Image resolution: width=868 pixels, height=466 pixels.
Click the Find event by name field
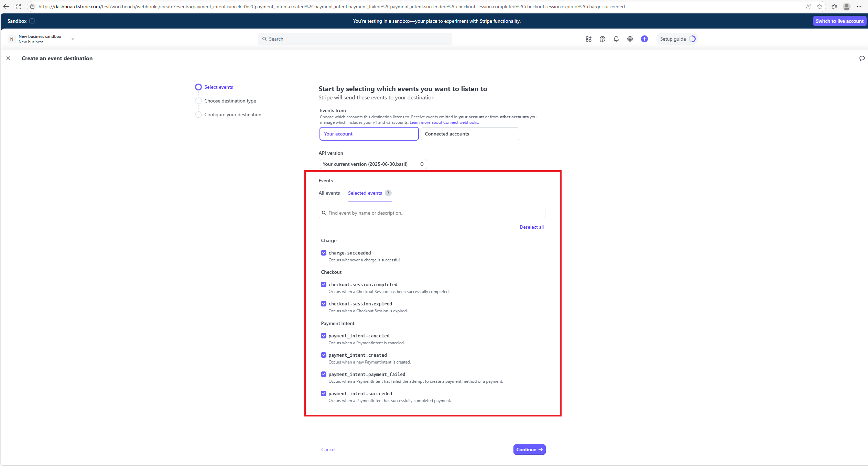click(432, 213)
